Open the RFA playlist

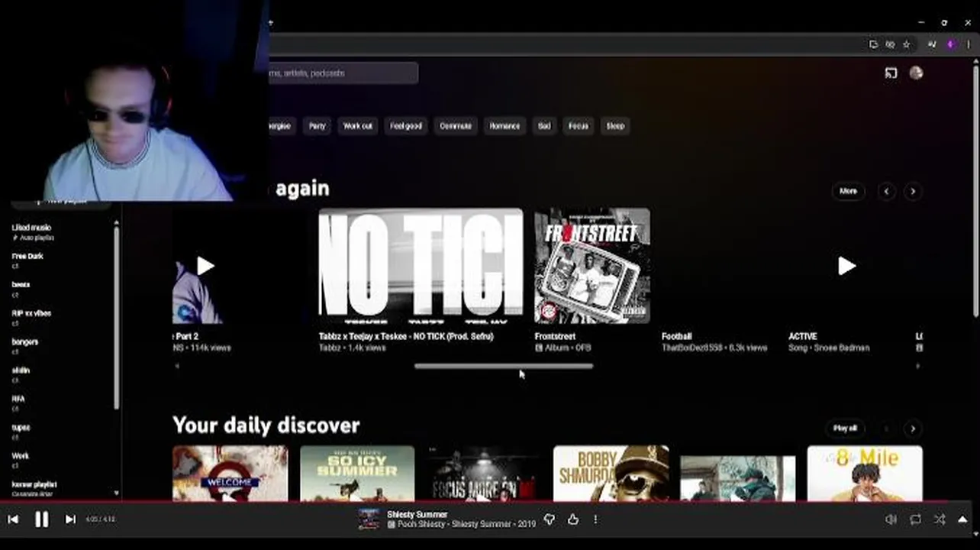coord(61,403)
